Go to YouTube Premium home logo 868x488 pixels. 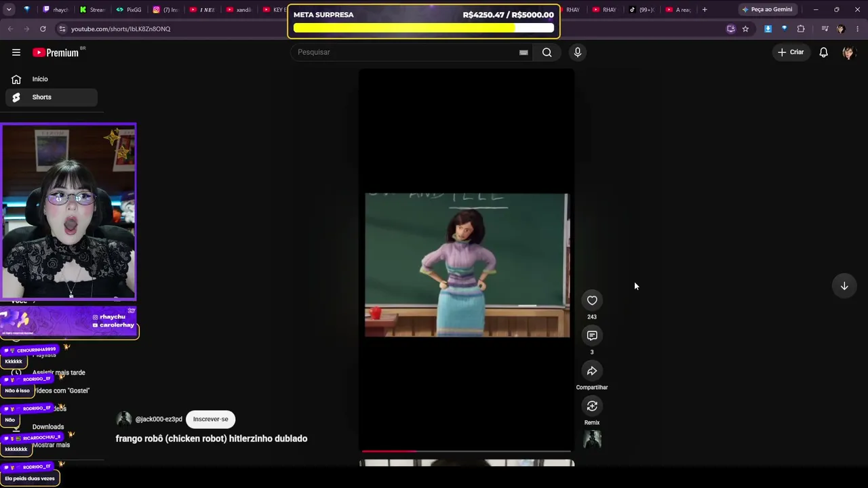coord(56,52)
